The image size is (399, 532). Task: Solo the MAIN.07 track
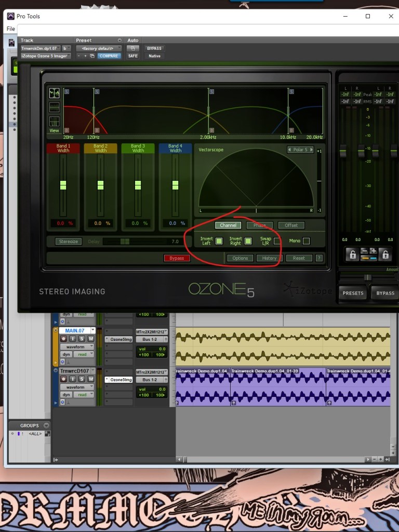(82, 339)
